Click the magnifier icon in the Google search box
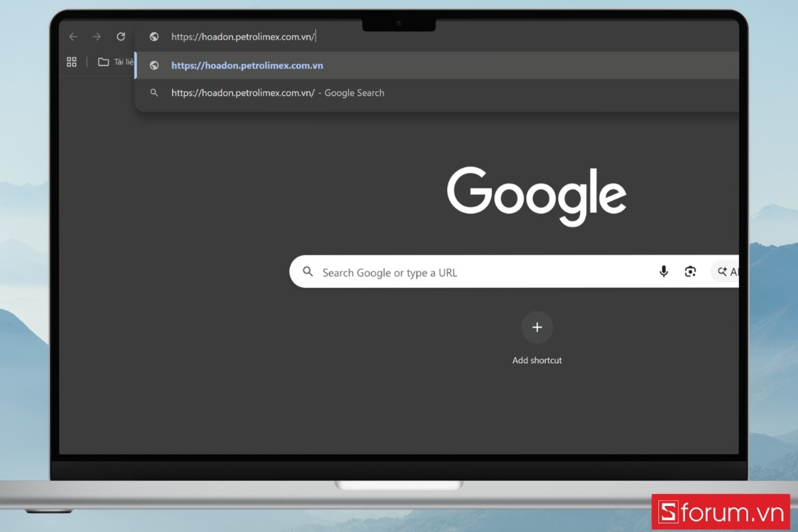798x532 pixels. [308, 272]
